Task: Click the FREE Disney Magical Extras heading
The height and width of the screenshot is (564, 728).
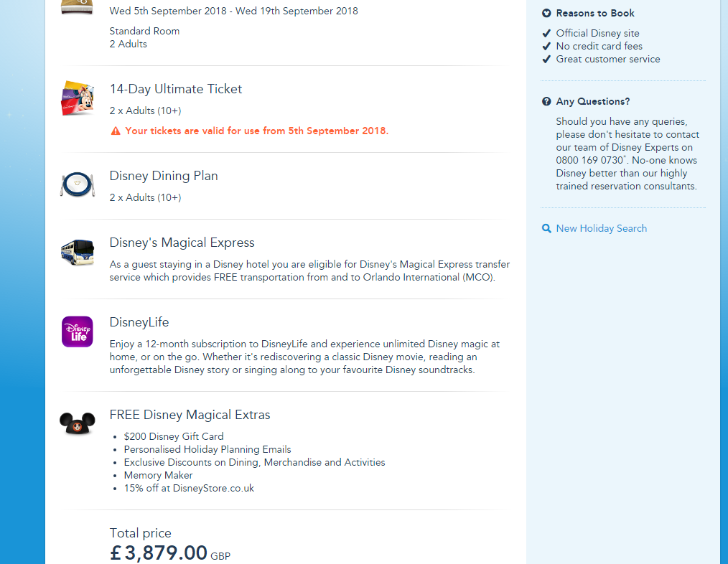Action: (x=190, y=415)
